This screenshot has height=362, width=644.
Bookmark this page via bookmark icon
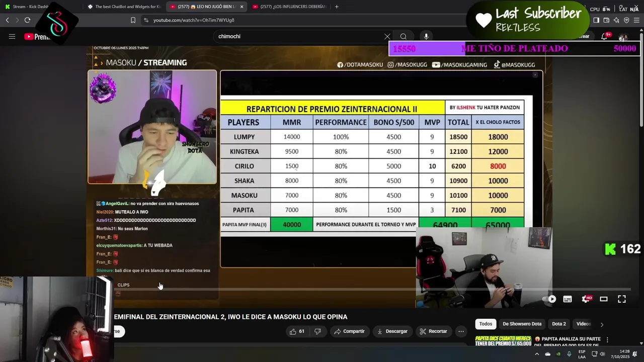tap(133, 20)
